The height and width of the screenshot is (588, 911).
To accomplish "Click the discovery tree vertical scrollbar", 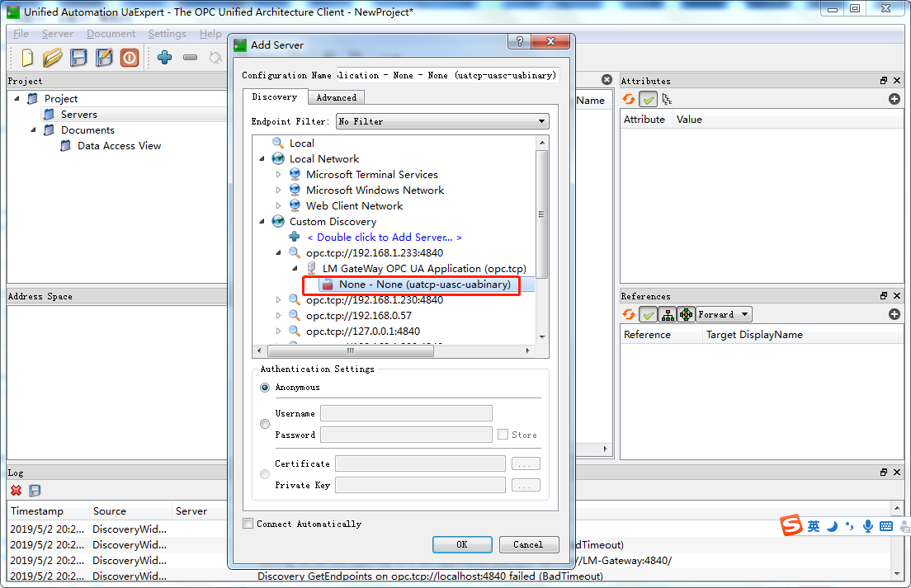I will (x=542, y=214).
